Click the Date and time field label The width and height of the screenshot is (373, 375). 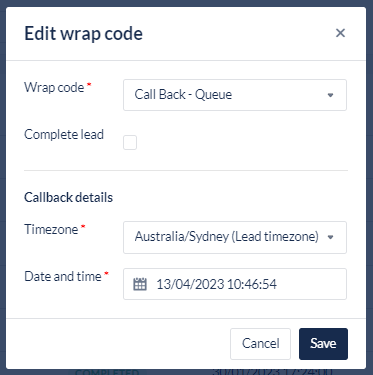pyautogui.click(x=63, y=277)
